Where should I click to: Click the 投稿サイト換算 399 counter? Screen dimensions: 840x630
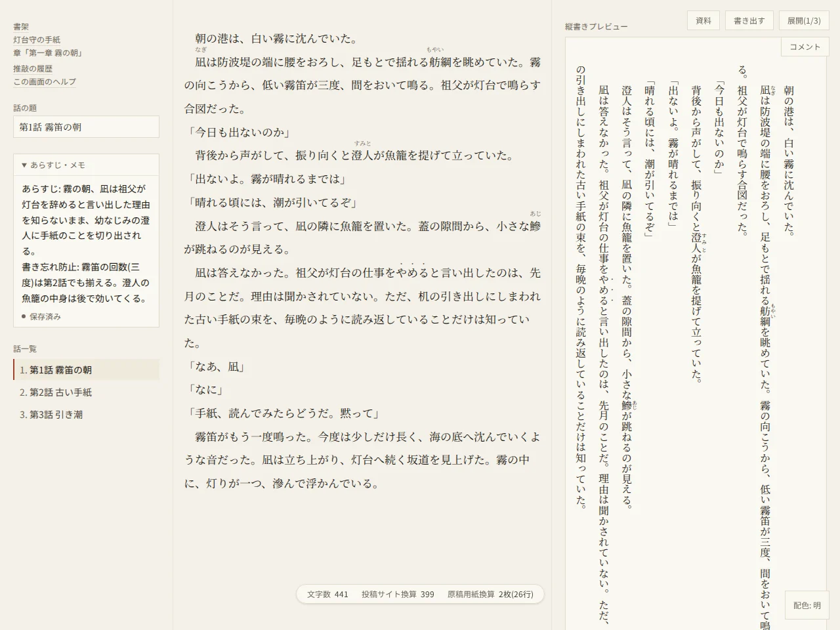coord(398,595)
